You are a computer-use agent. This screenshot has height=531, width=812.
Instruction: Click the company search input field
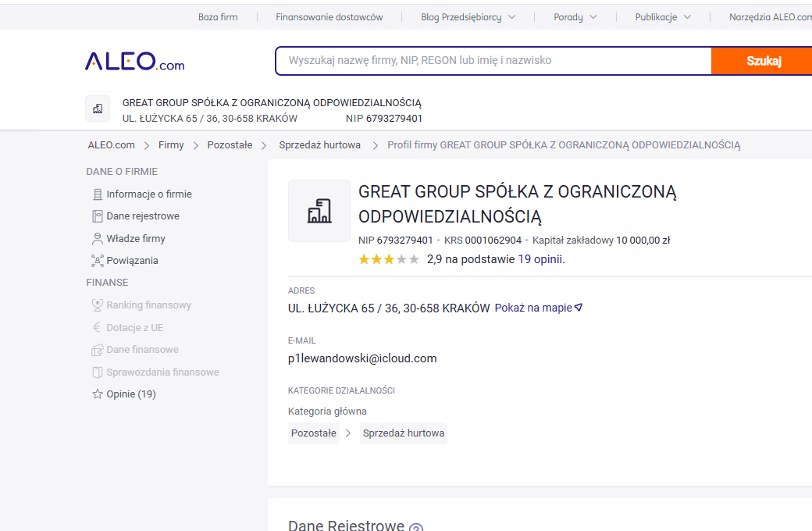493,61
